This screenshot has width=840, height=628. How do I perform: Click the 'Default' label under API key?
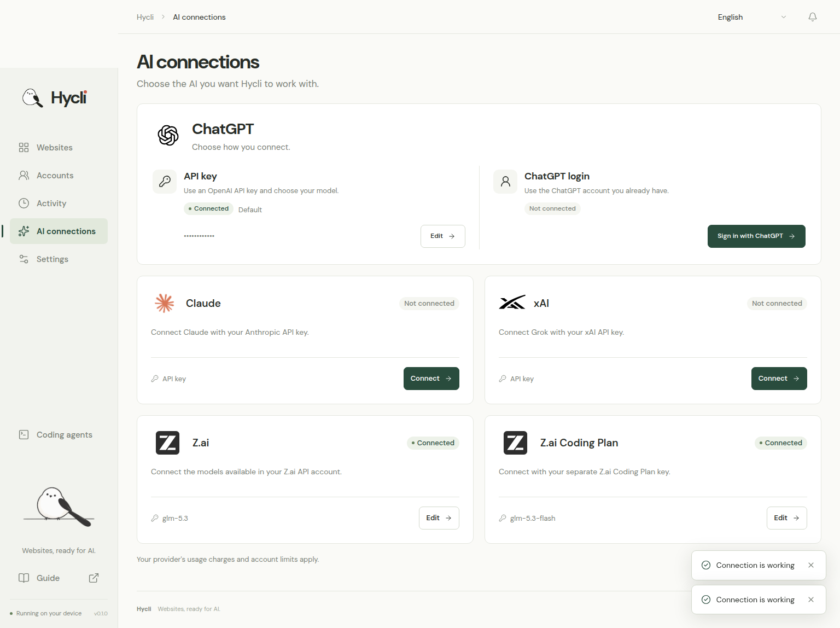pyautogui.click(x=250, y=210)
